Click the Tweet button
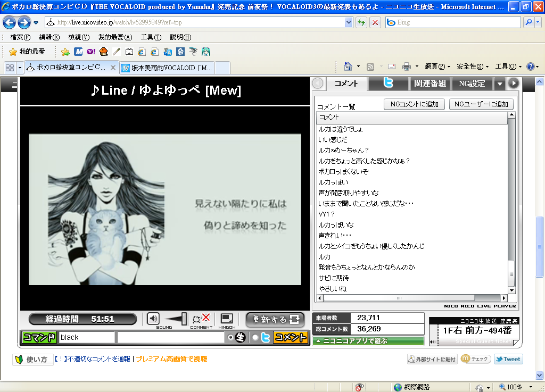 tap(508, 359)
